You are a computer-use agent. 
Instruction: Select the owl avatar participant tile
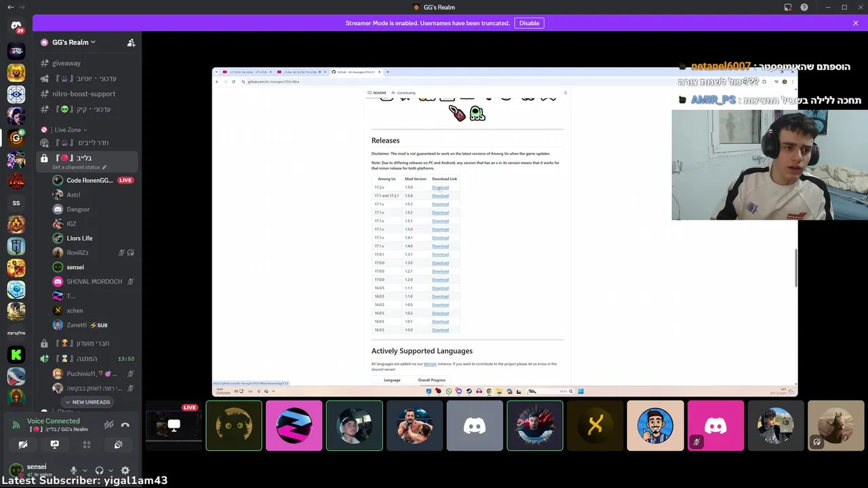233,426
